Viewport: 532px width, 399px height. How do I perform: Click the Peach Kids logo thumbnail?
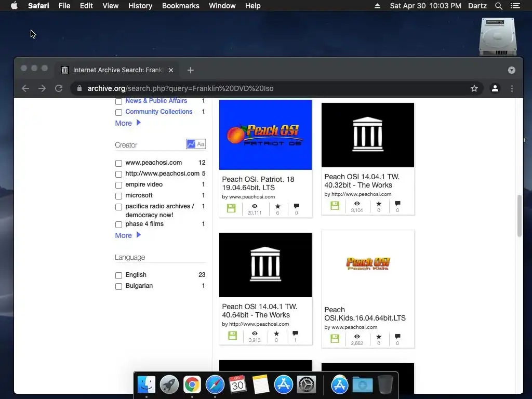point(368,263)
